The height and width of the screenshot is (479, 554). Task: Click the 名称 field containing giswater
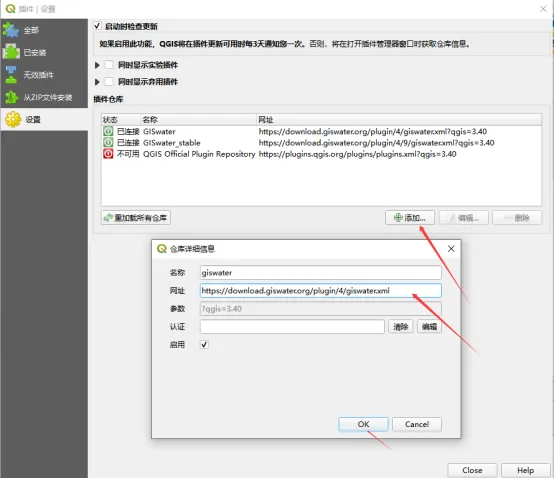(320, 273)
